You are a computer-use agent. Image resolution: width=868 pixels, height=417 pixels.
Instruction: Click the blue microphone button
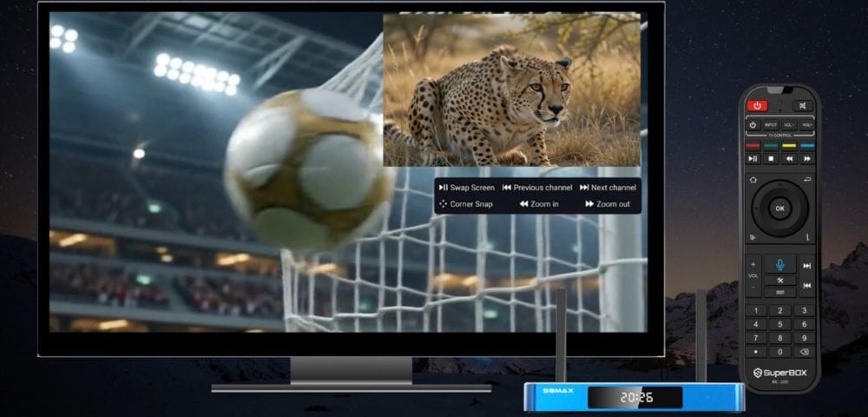click(780, 265)
